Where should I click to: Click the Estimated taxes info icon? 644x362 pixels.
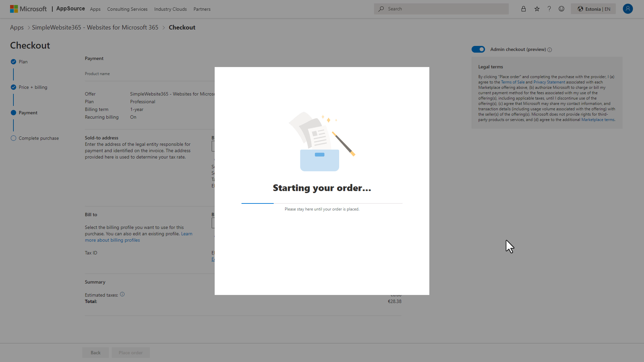(122, 294)
